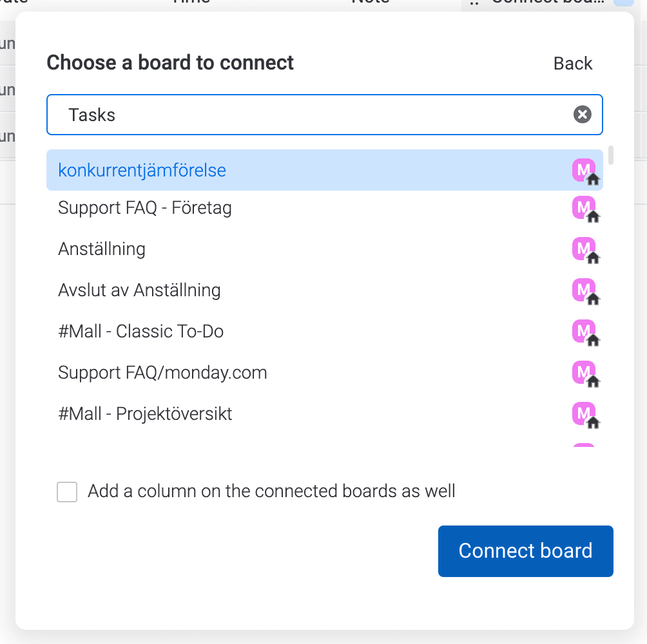This screenshot has width=647, height=644.
Task: Pick the Support FAQ/monday.com board
Action: coord(325,373)
